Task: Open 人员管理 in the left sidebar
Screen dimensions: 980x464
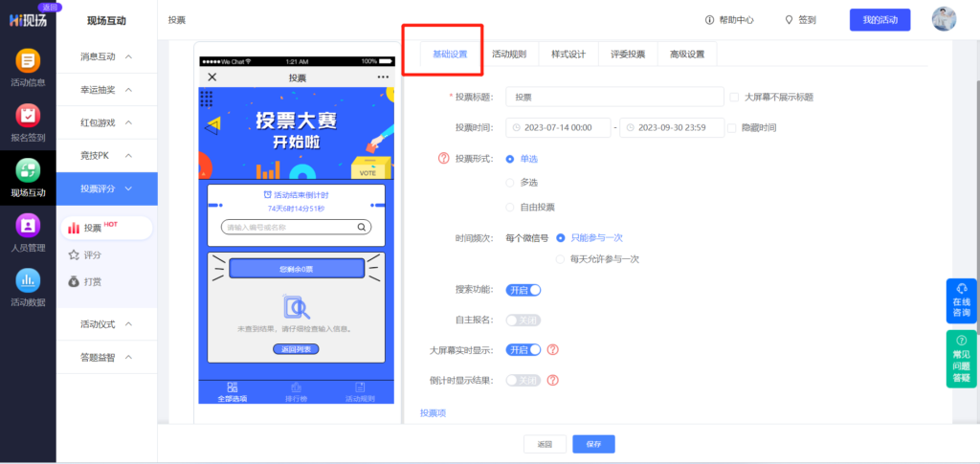Action: (x=28, y=232)
